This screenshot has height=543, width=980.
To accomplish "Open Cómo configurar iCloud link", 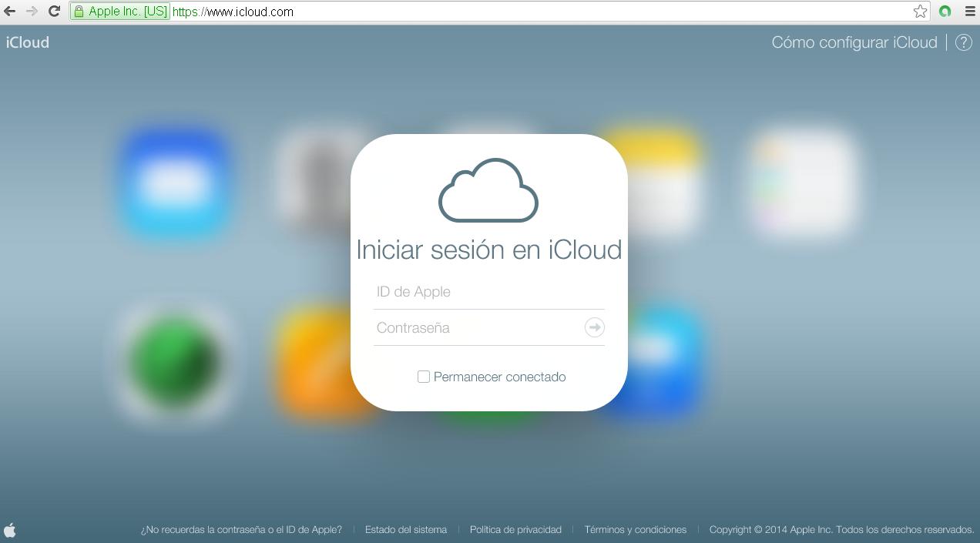I will pos(854,42).
